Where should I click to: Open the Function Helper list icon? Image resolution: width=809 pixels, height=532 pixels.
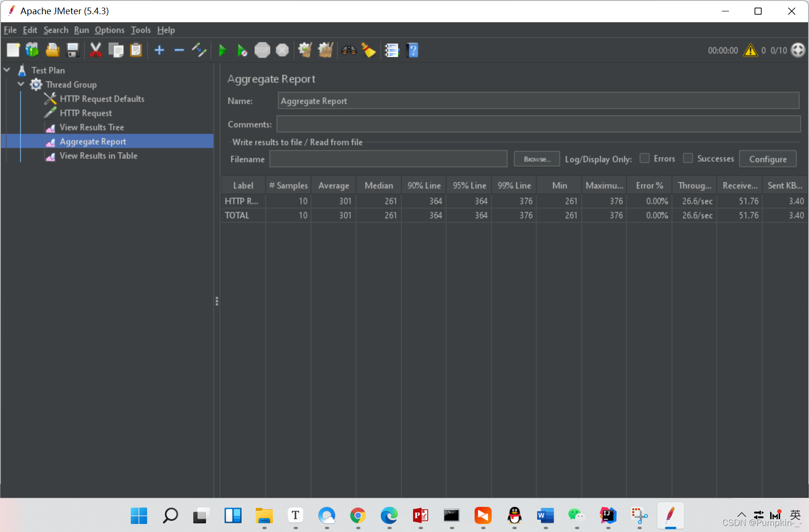(x=392, y=50)
